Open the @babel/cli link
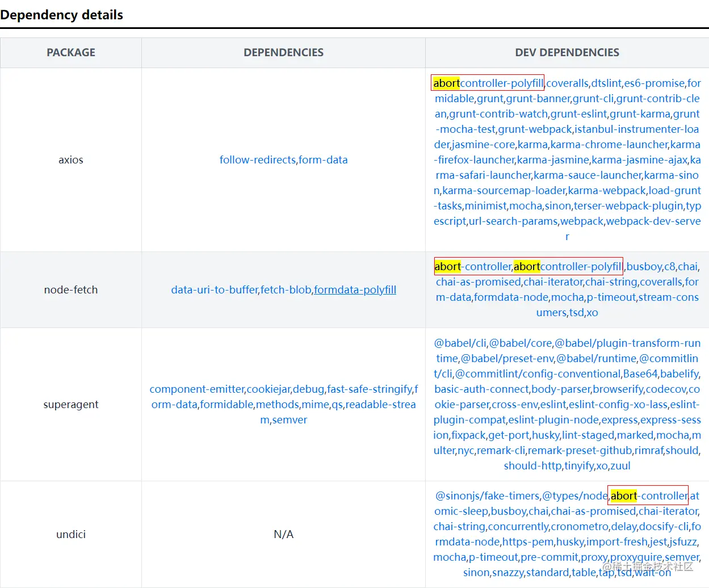This screenshot has height=588, width=709. (x=460, y=343)
